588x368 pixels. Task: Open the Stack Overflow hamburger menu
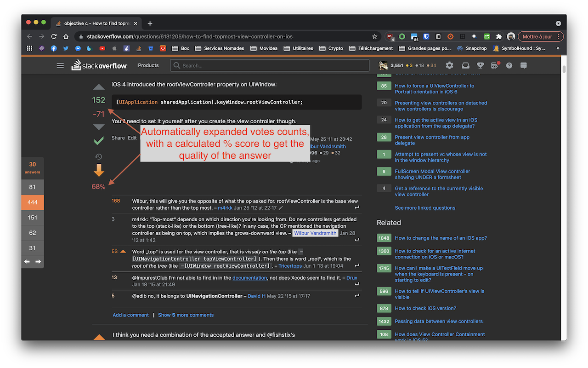coord(60,65)
